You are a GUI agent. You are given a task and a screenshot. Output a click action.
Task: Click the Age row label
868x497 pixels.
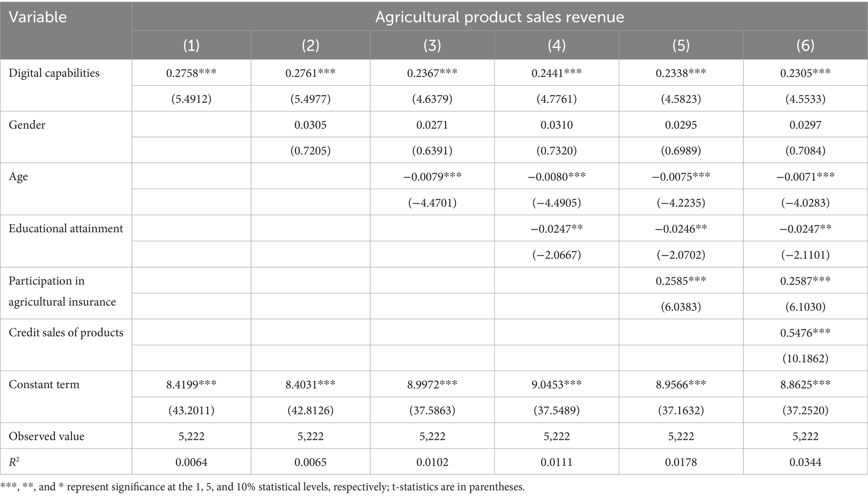coord(18,176)
